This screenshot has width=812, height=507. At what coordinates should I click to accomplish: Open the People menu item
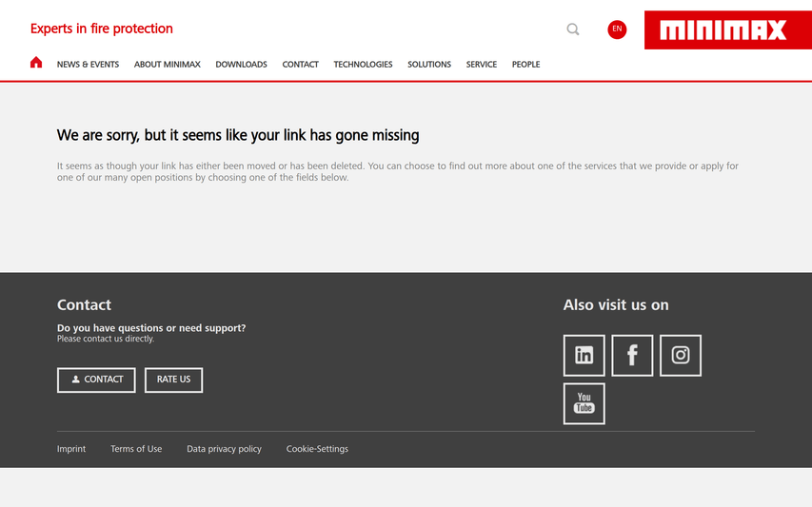(525, 65)
